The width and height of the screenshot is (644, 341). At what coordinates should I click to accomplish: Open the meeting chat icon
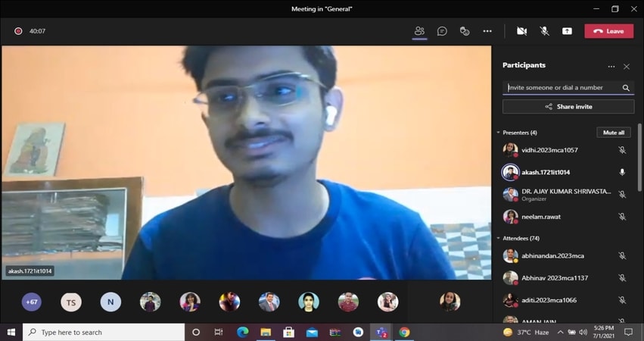[x=442, y=31]
